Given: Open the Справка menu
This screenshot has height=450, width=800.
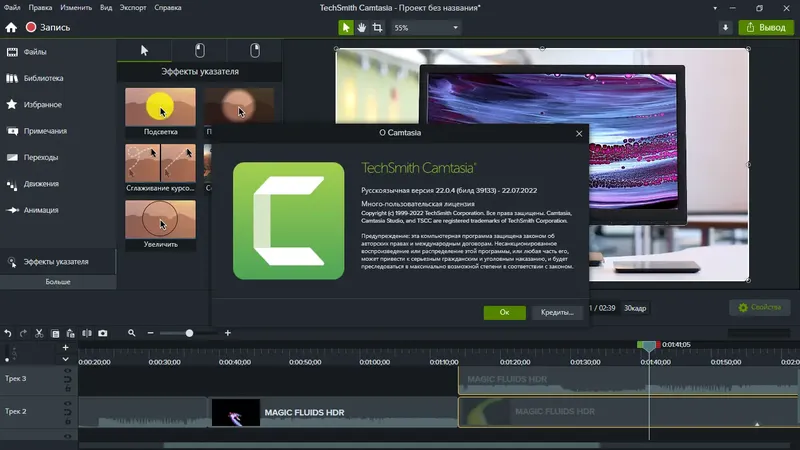Looking at the screenshot, I should (x=168, y=8).
